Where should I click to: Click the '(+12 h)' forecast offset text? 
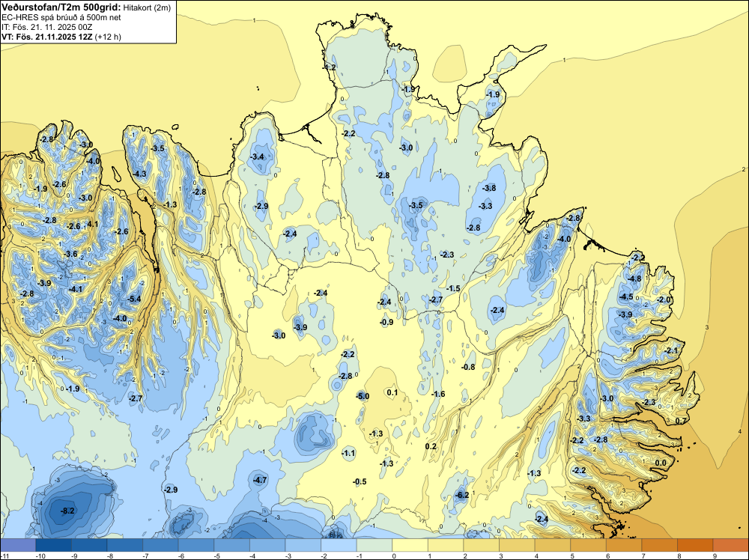[x=109, y=37]
